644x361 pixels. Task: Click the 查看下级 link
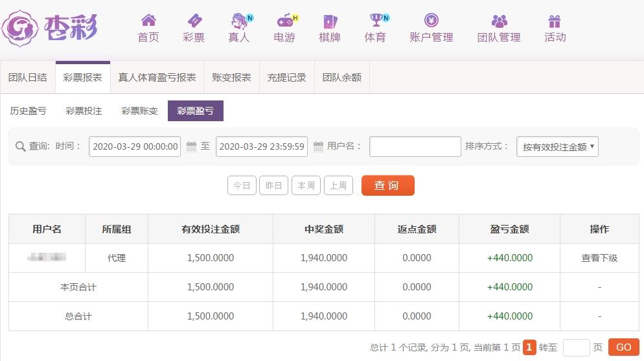click(x=599, y=258)
